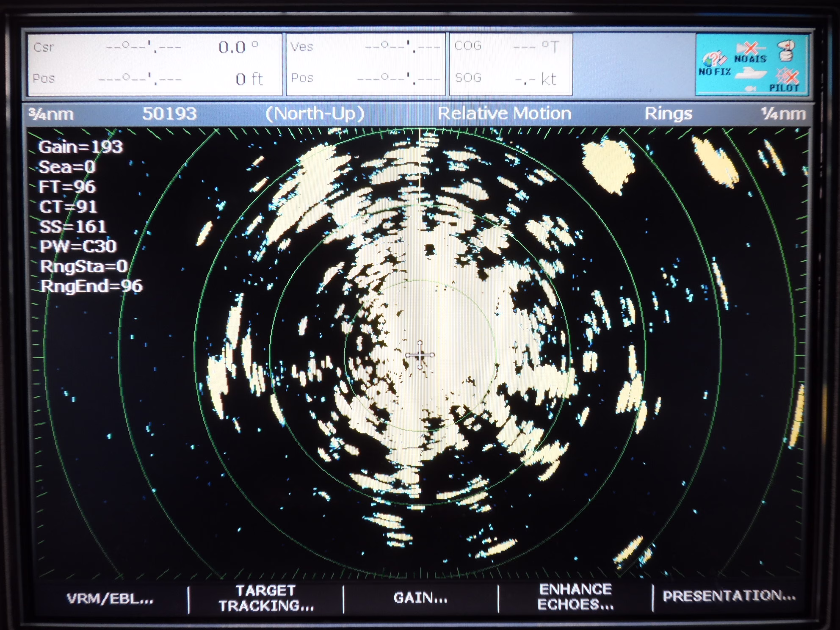Click the NO AIS crossed-out target icon
Image resolution: width=840 pixels, height=630 pixels.
click(750, 52)
